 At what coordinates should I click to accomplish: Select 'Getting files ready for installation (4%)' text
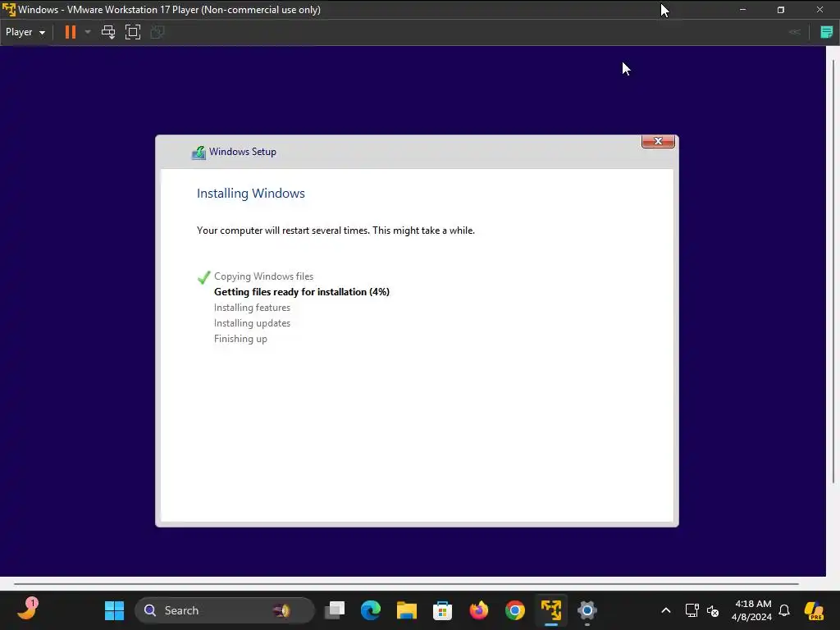[302, 292]
